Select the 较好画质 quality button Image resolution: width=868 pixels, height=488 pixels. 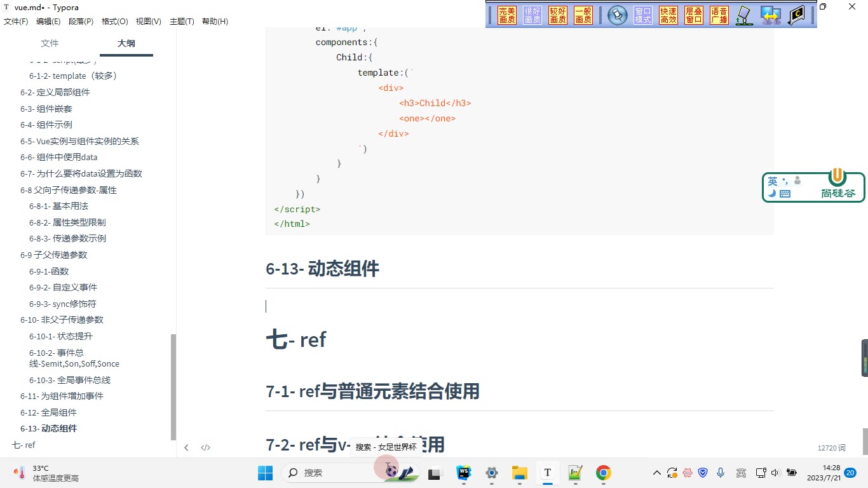tap(558, 15)
